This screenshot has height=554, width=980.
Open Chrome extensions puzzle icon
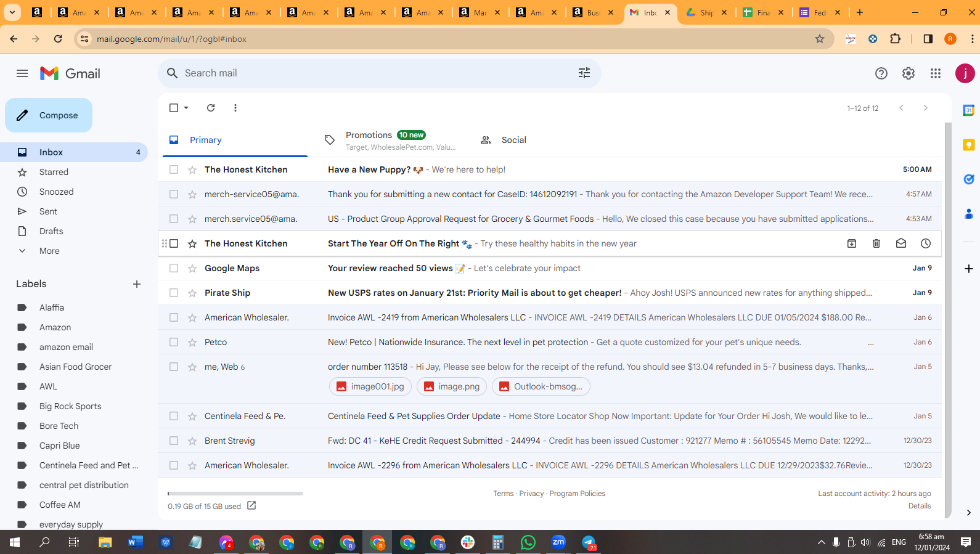click(896, 39)
